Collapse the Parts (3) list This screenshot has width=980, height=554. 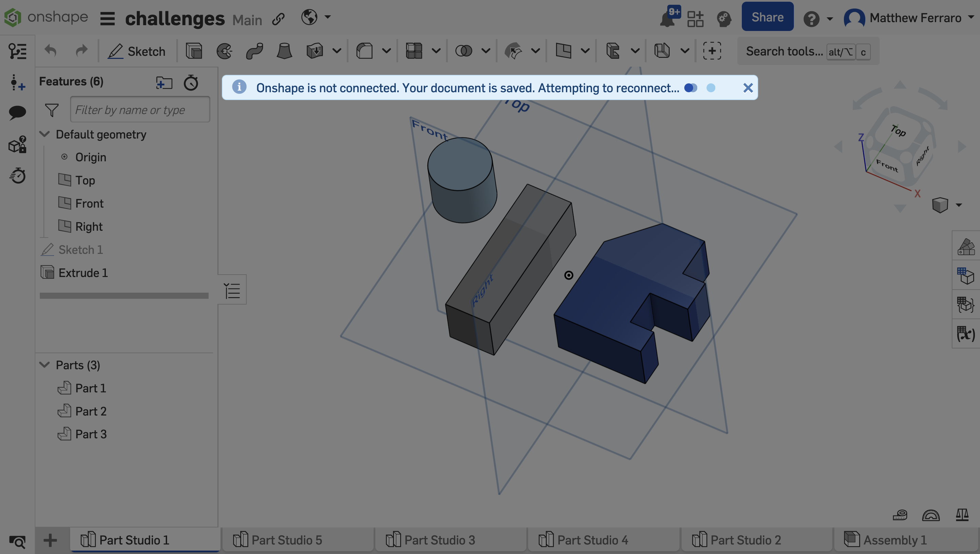(45, 364)
